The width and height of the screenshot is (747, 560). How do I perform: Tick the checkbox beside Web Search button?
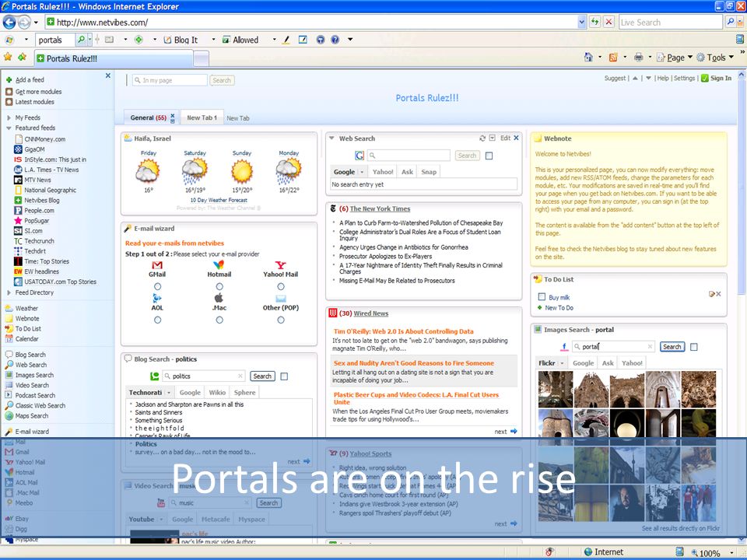[x=489, y=156]
